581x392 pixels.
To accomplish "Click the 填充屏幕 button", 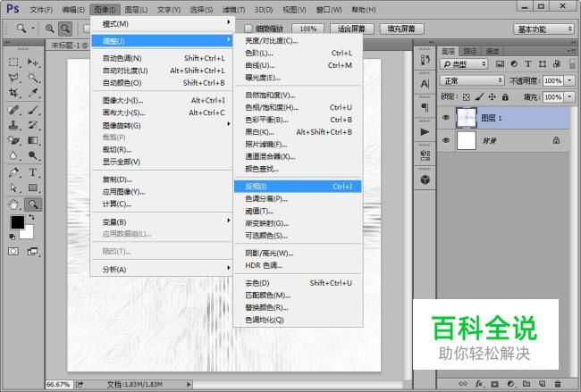I will tap(401, 29).
